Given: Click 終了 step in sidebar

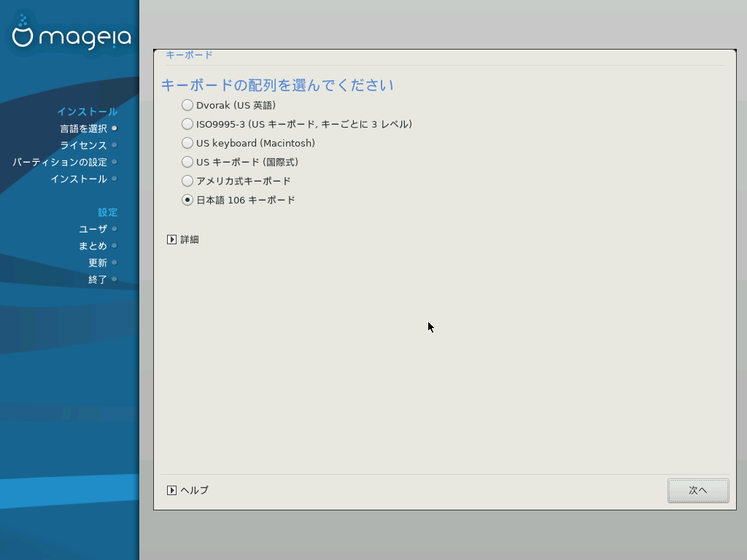Looking at the screenshot, I should tap(98, 279).
